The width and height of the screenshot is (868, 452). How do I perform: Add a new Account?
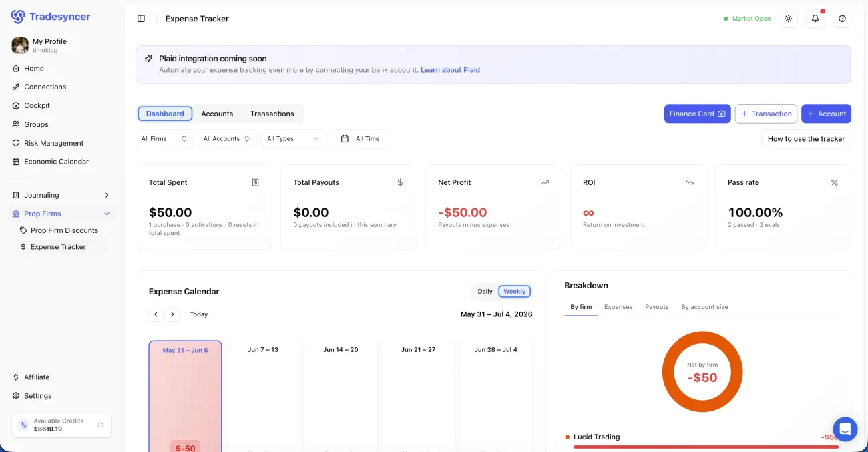(x=826, y=114)
